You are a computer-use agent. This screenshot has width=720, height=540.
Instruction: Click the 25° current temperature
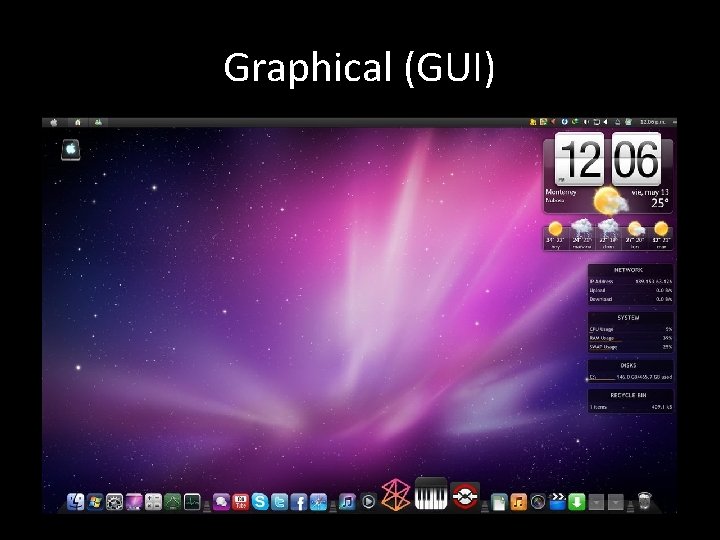pos(660,203)
